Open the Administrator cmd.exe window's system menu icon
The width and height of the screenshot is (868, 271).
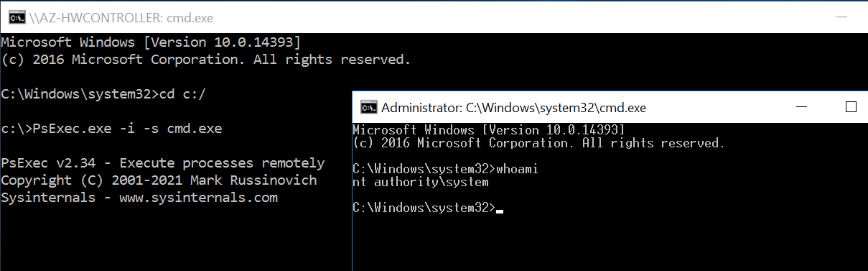pos(368,108)
